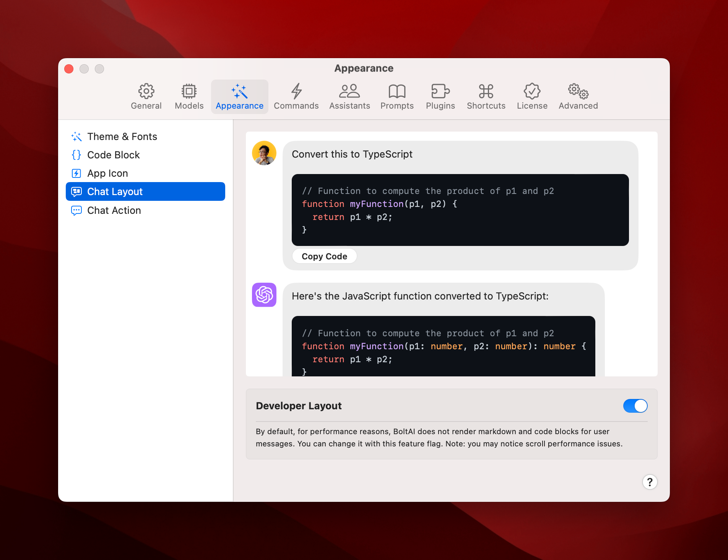Go to the Plugins puzzle icon
This screenshot has height=560, width=728.
pyautogui.click(x=440, y=91)
